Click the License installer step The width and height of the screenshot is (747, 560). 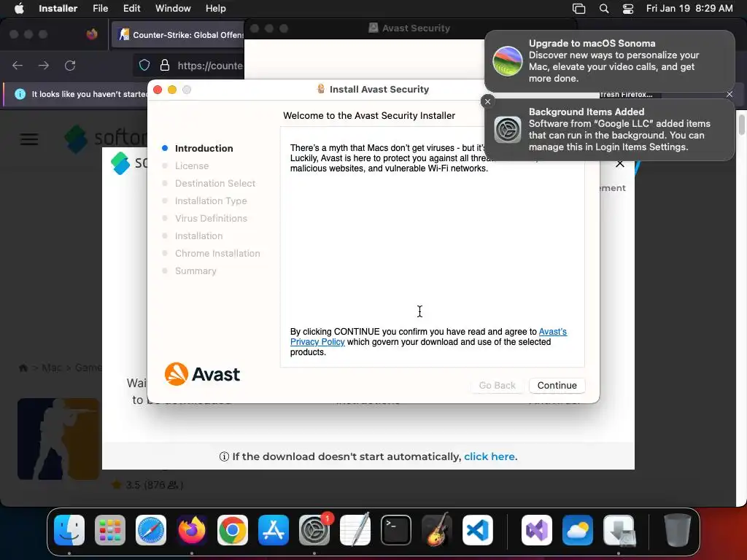tap(192, 166)
